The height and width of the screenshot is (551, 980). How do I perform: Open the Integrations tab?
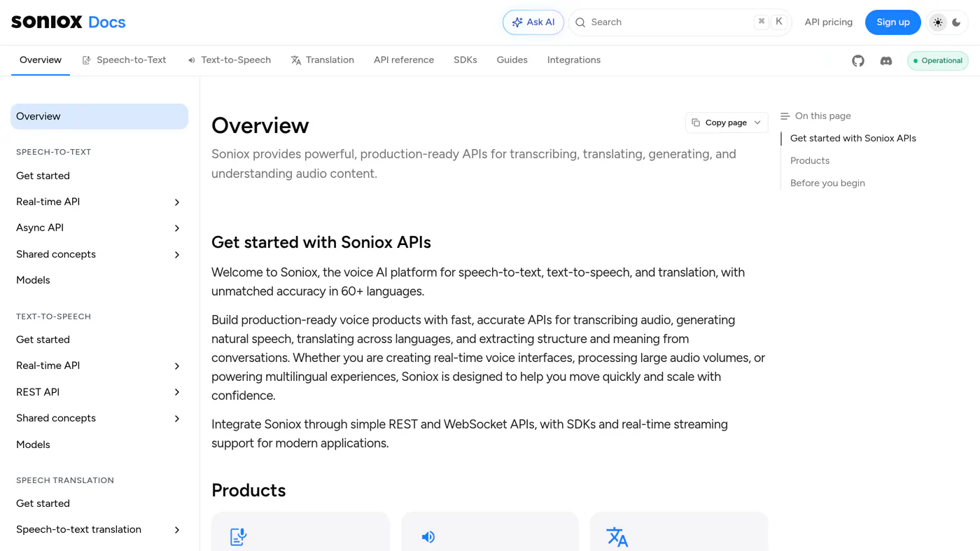[574, 60]
